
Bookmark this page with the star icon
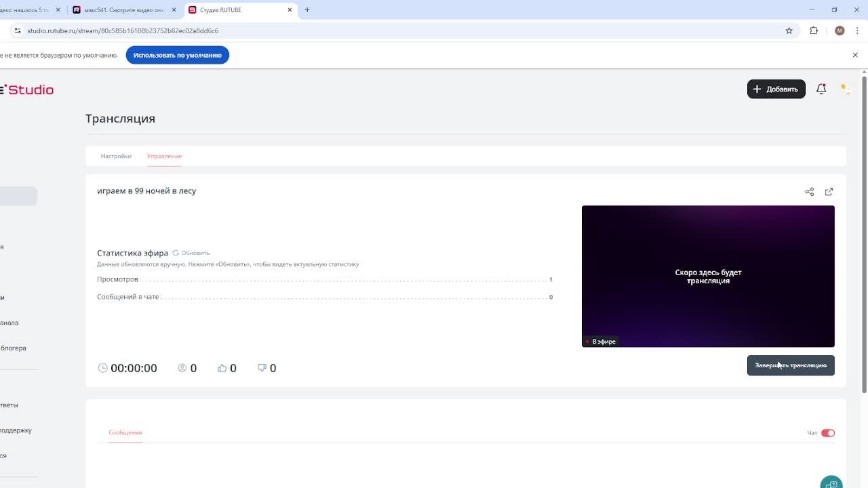point(789,30)
